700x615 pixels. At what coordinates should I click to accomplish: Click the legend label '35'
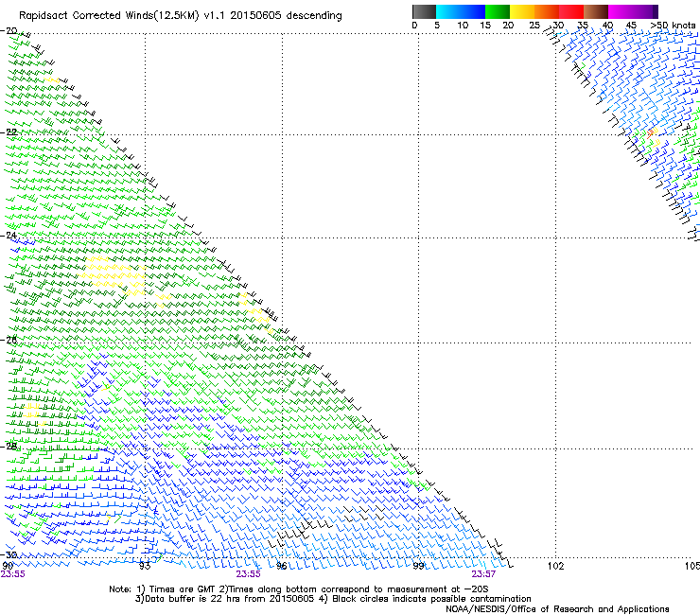pyautogui.click(x=583, y=26)
